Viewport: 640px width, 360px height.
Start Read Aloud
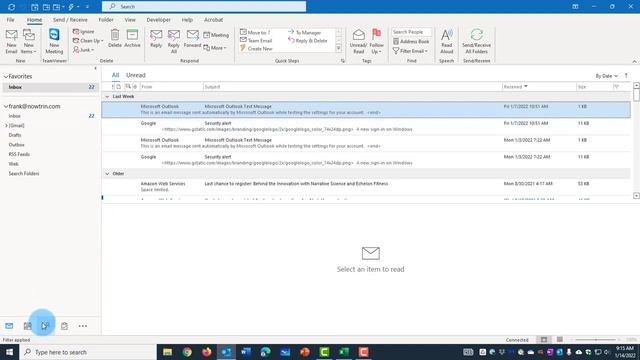(x=447, y=41)
